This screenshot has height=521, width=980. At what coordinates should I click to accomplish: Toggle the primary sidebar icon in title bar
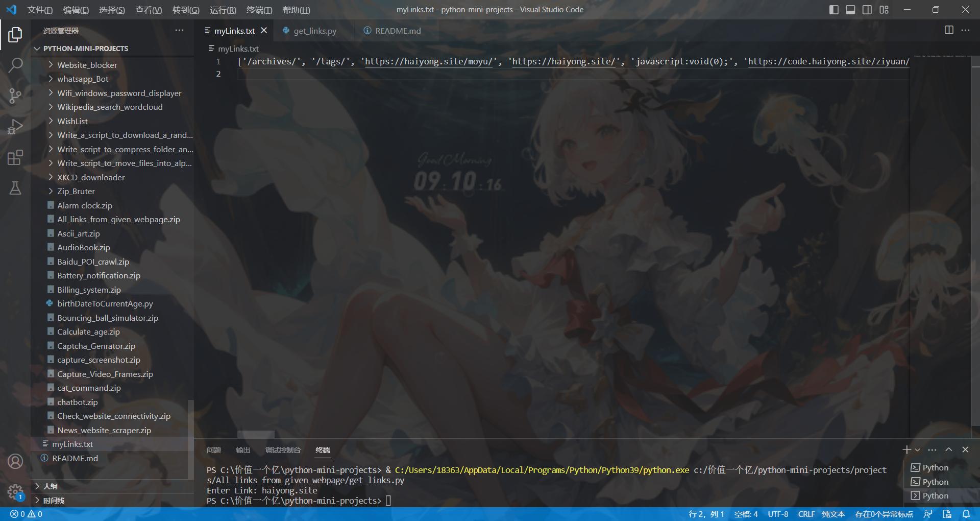(x=834, y=9)
